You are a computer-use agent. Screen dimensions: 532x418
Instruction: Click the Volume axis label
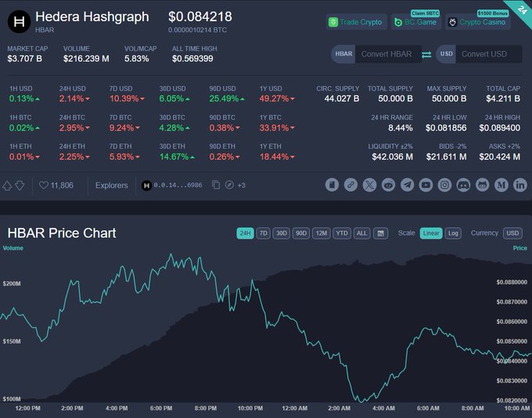pyautogui.click(x=13, y=248)
